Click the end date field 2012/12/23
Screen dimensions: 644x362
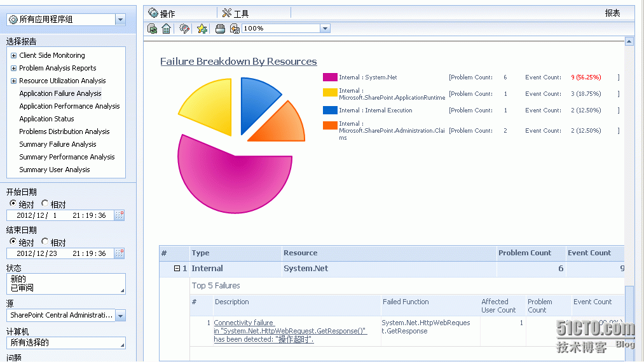[60, 253]
